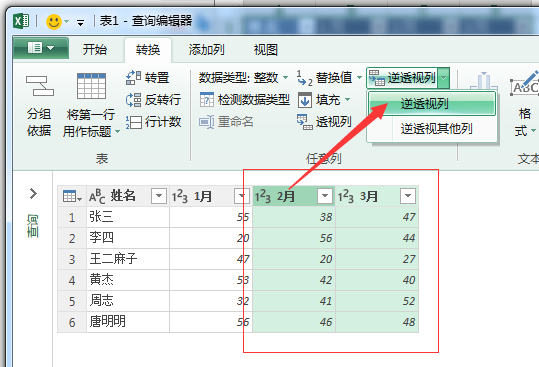Viewport: 539px width, 367px height.
Task: Click the cell 周志
Action: coord(128,301)
